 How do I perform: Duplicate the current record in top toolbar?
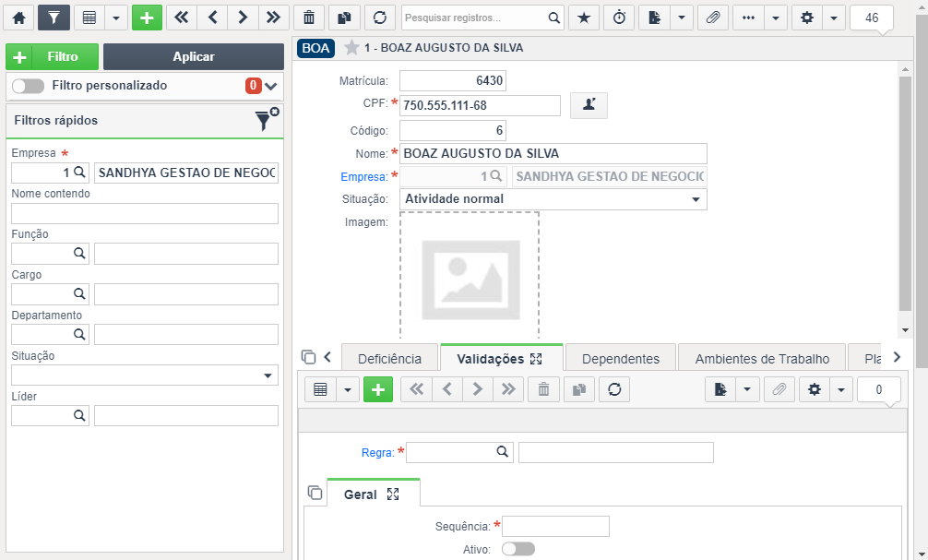tap(344, 18)
